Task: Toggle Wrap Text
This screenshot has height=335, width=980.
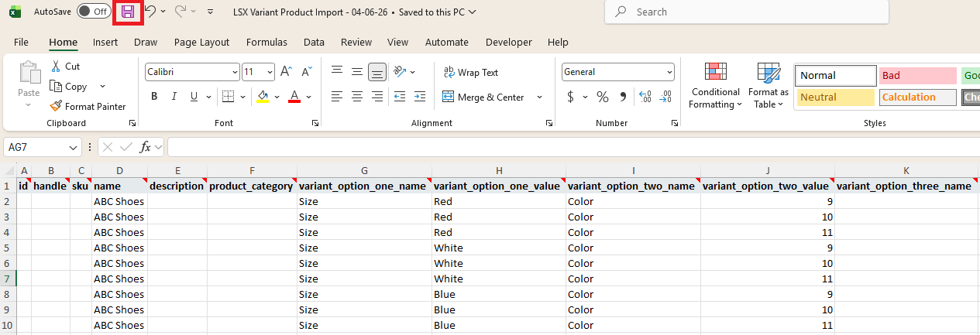Action: tap(471, 72)
